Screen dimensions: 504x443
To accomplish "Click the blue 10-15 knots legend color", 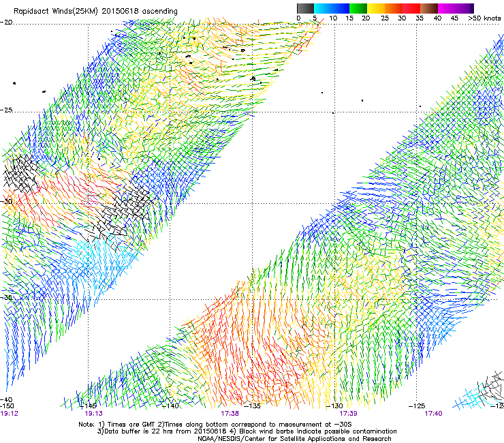I will (341, 8).
